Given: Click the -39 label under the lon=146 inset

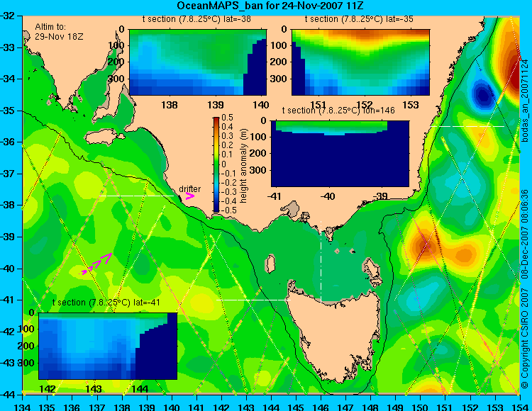Looking at the screenshot, I should click(380, 196).
